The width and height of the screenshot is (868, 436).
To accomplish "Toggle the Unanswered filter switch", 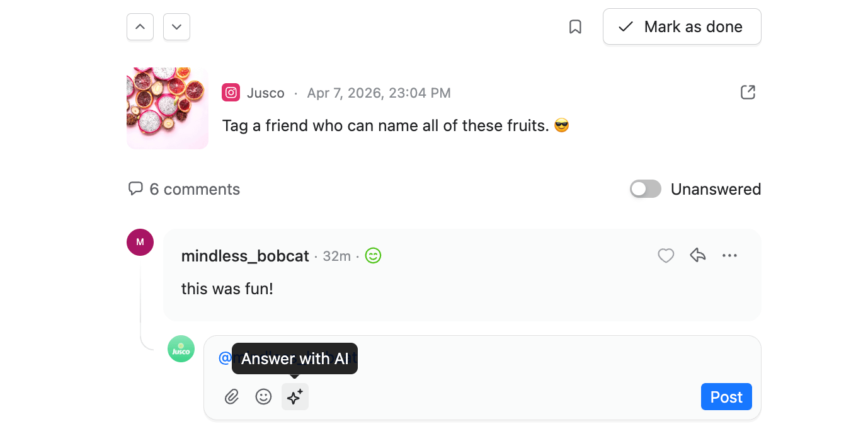I will tap(646, 189).
